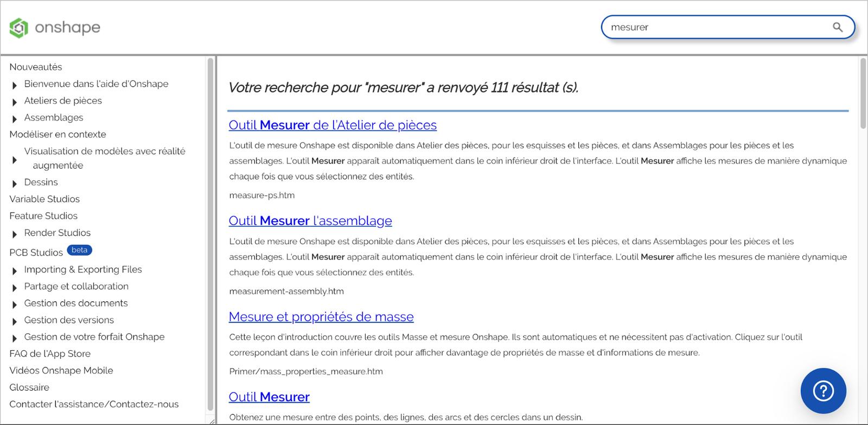Expand the Gestion des versions arrow

coord(15,321)
